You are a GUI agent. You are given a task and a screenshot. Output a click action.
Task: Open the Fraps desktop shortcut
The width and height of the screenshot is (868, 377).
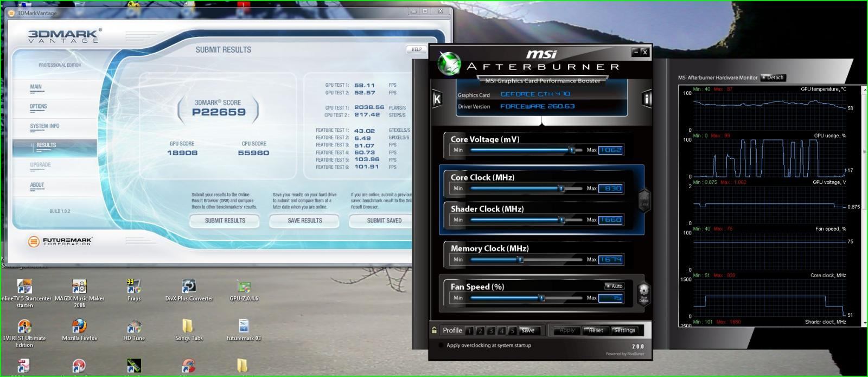point(133,290)
